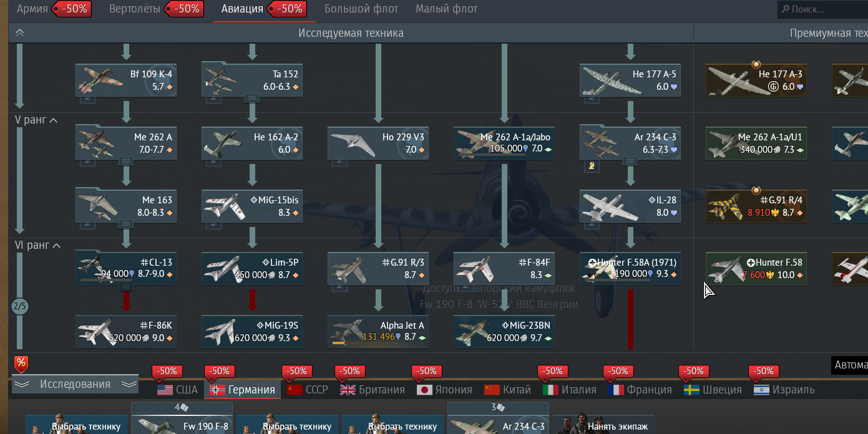Select the He 162 A-2 card

click(252, 143)
